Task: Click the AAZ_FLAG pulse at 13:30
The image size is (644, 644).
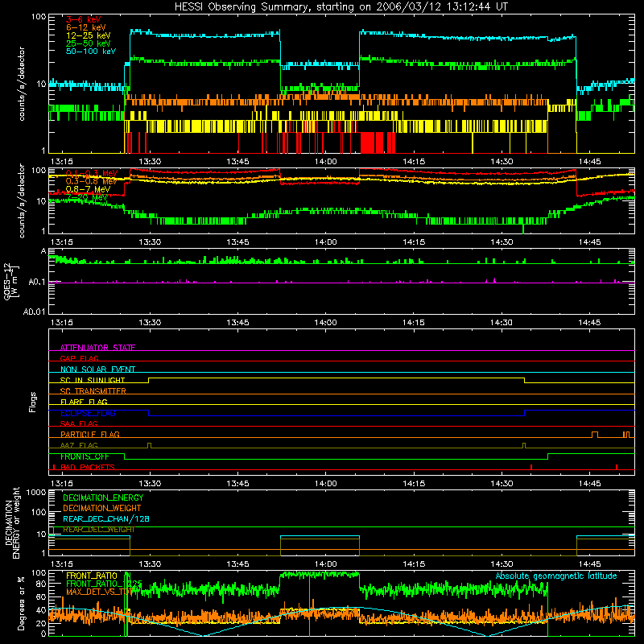Action: (x=149, y=446)
